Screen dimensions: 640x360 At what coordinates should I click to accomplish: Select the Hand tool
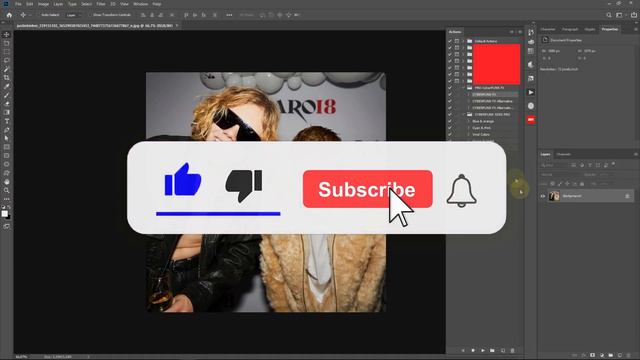point(7,182)
